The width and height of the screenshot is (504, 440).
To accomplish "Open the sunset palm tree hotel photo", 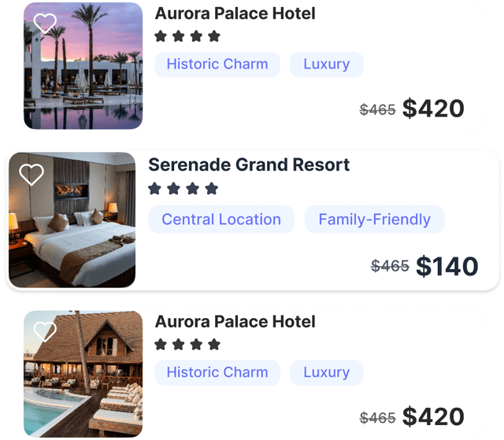I will 83,66.
